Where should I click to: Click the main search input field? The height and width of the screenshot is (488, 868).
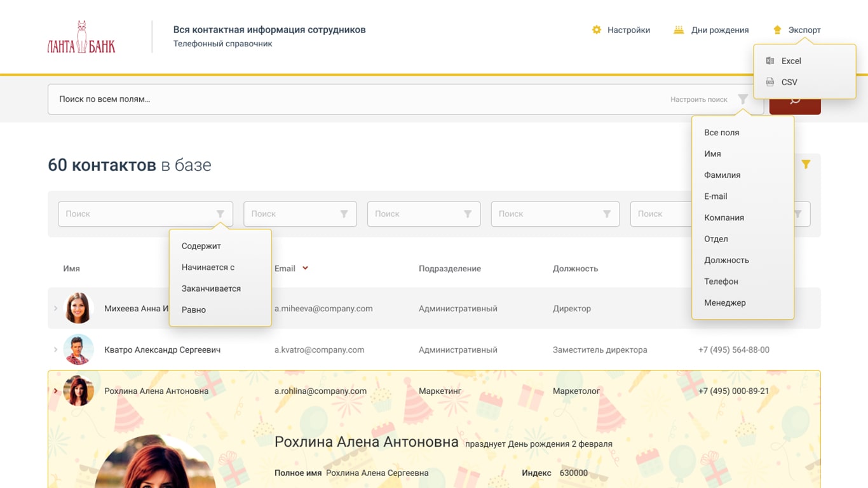(x=356, y=99)
